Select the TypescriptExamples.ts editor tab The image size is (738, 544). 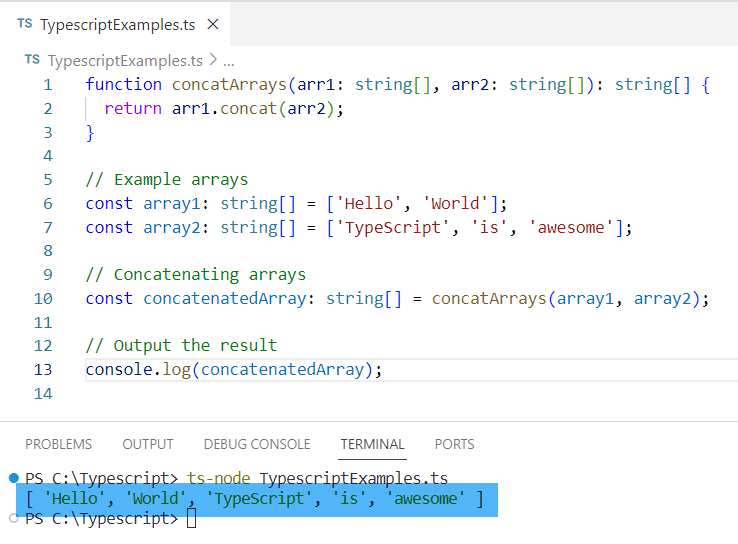click(115, 24)
